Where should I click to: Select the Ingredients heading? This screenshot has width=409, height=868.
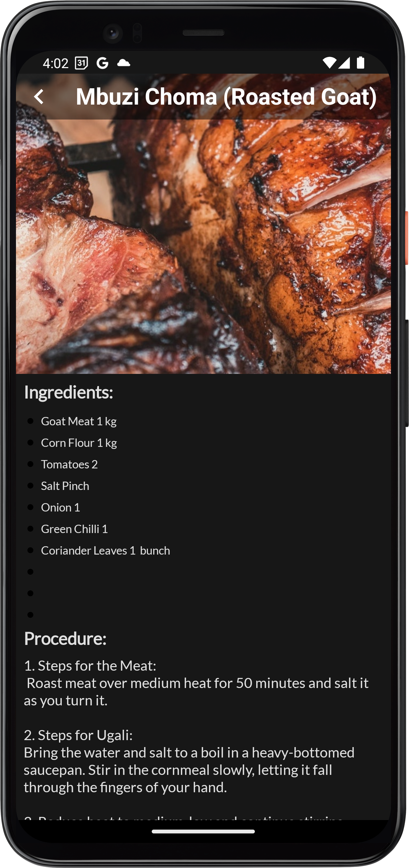69,393
